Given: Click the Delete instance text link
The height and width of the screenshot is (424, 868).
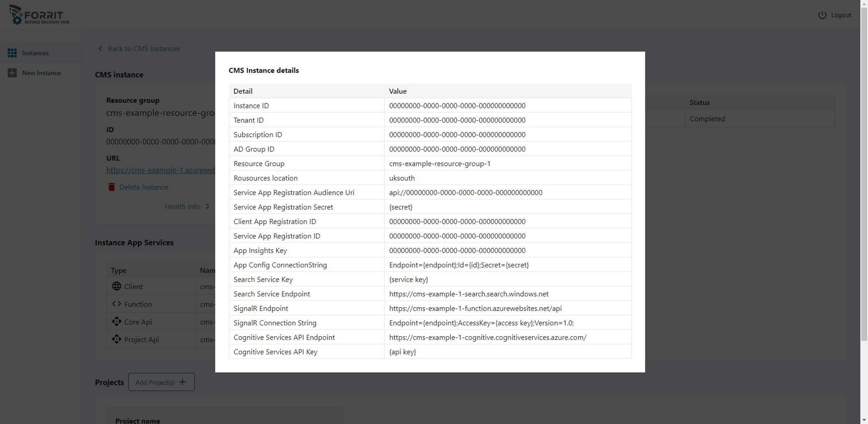Looking at the screenshot, I should click(x=144, y=187).
